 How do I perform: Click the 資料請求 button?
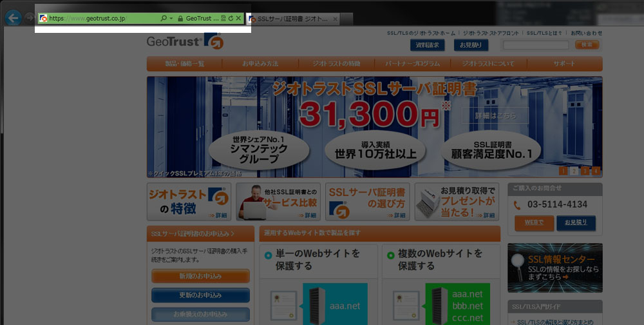point(427,45)
